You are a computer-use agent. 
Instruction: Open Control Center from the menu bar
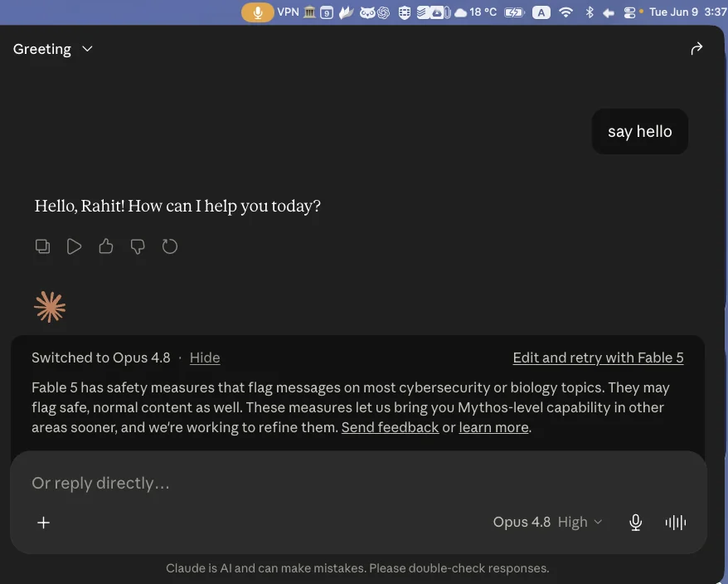[629, 12]
